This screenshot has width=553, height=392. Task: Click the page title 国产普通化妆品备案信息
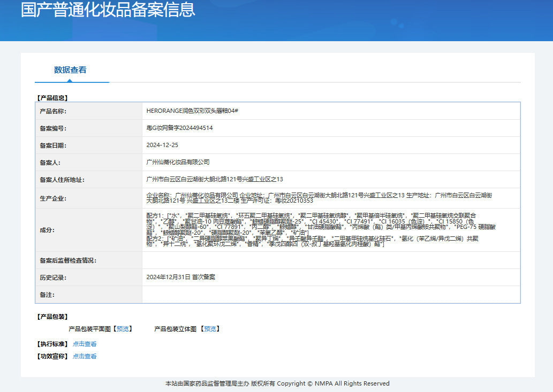[x=108, y=10]
